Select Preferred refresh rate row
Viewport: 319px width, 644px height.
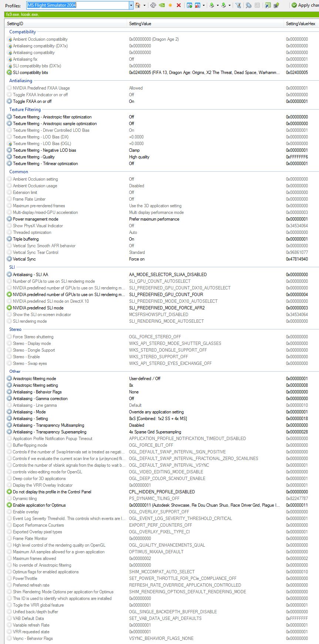[x=162, y=585]
